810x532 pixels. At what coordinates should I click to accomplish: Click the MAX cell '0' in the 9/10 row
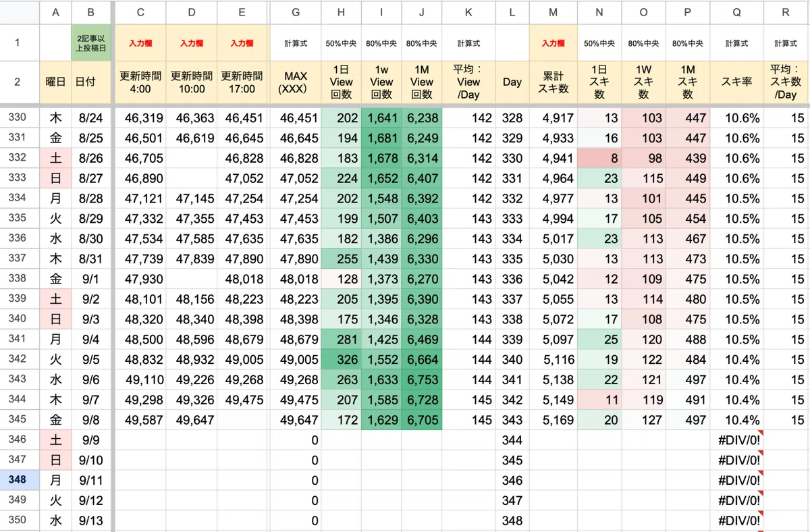(296, 460)
